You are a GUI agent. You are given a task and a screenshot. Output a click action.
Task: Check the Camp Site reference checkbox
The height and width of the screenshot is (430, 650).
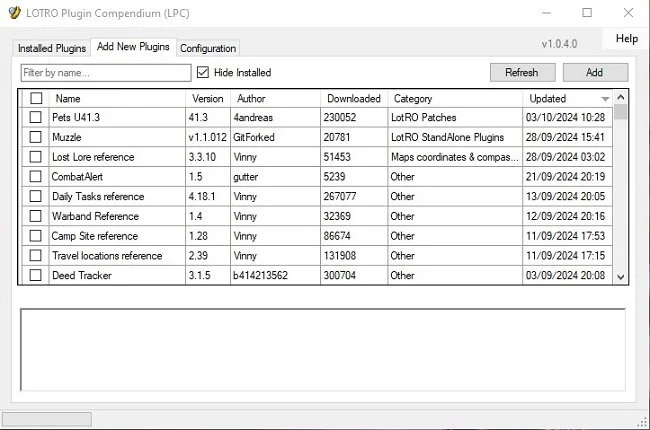click(36, 236)
